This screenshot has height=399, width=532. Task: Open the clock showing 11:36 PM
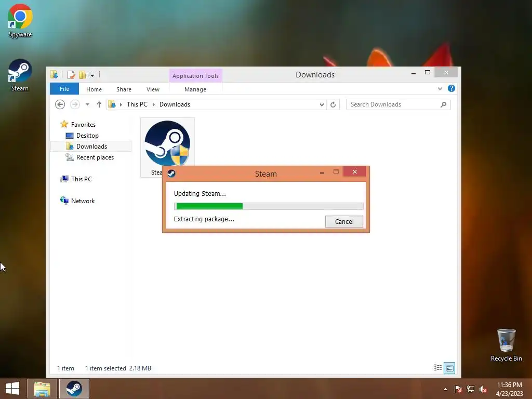(509, 389)
